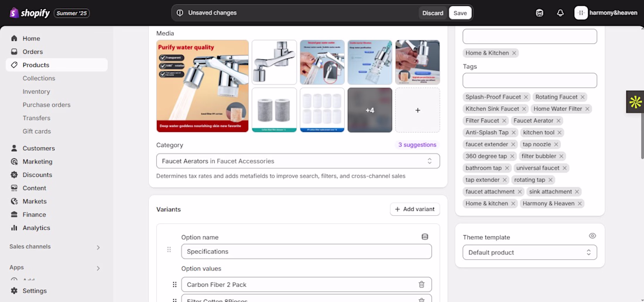644x302 pixels.
Task: Expand the Apps section
Action: 98,268
